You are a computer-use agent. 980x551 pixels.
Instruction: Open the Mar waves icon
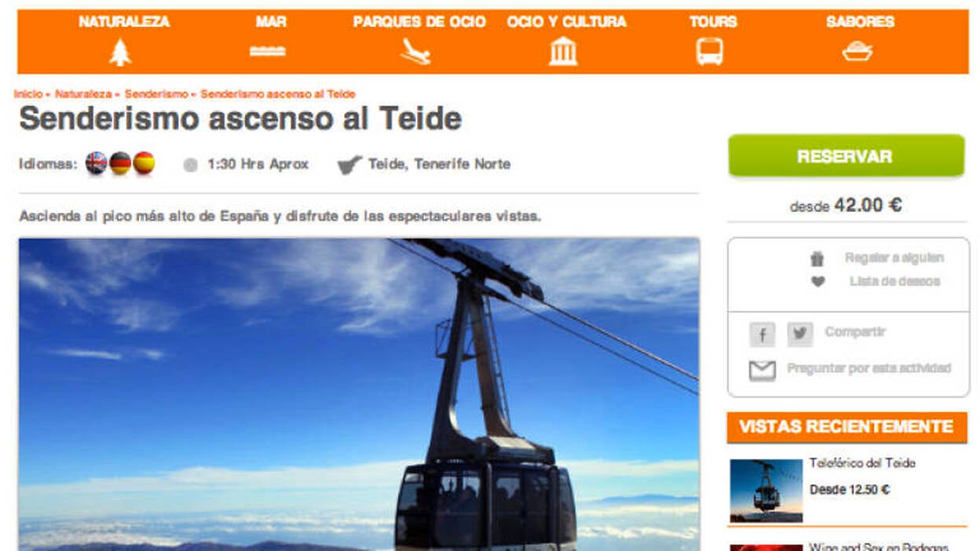point(268,52)
